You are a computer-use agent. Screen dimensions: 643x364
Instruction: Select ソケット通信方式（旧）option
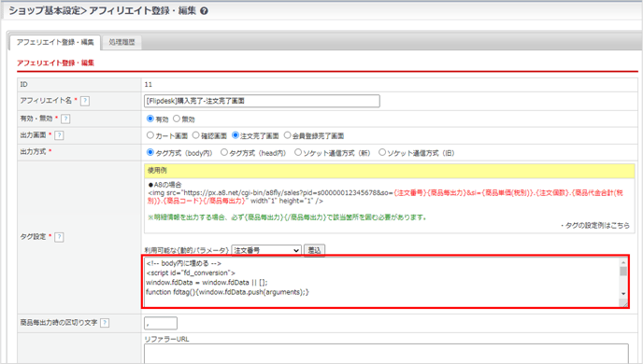pos(382,152)
